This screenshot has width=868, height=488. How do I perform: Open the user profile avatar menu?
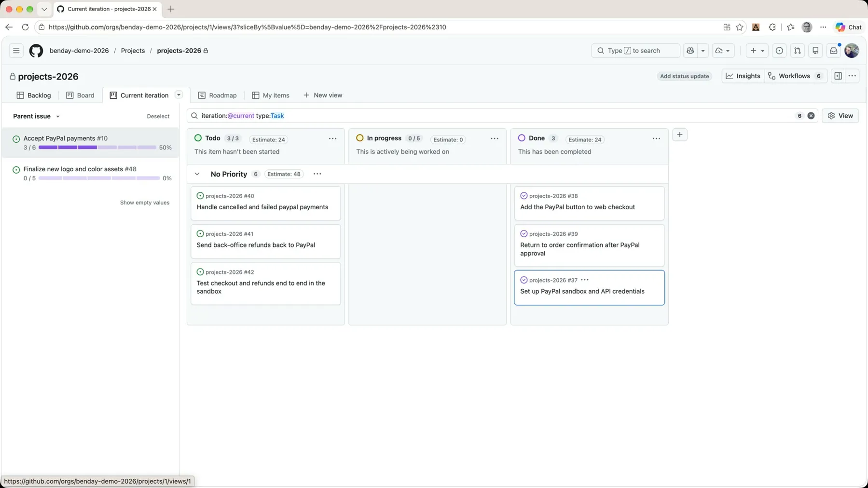pyautogui.click(x=852, y=51)
